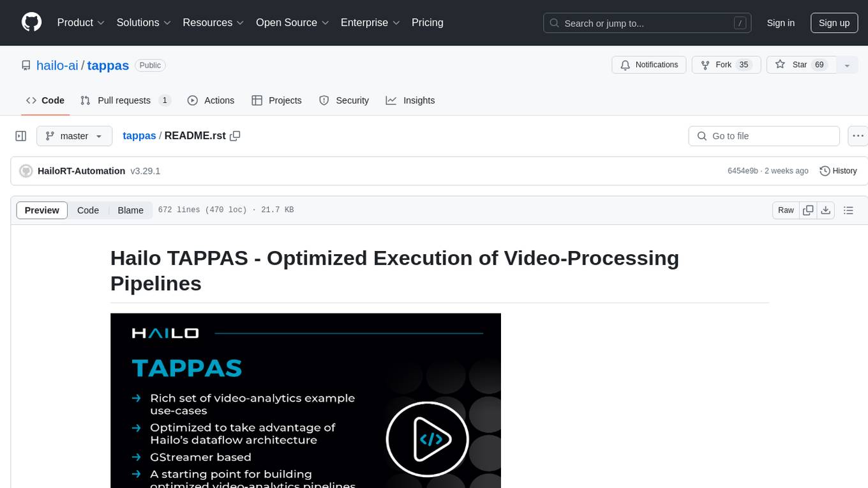Open the GitHub homepage logo
The height and width of the screenshot is (488, 868).
click(x=31, y=22)
